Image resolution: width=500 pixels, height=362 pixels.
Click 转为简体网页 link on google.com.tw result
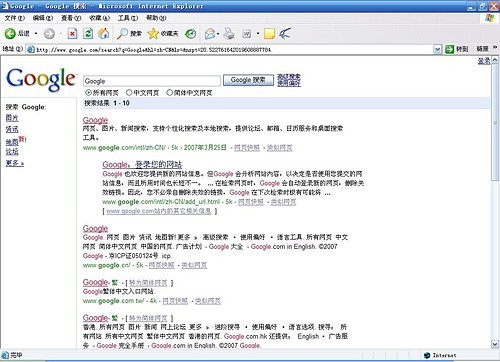point(148,283)
